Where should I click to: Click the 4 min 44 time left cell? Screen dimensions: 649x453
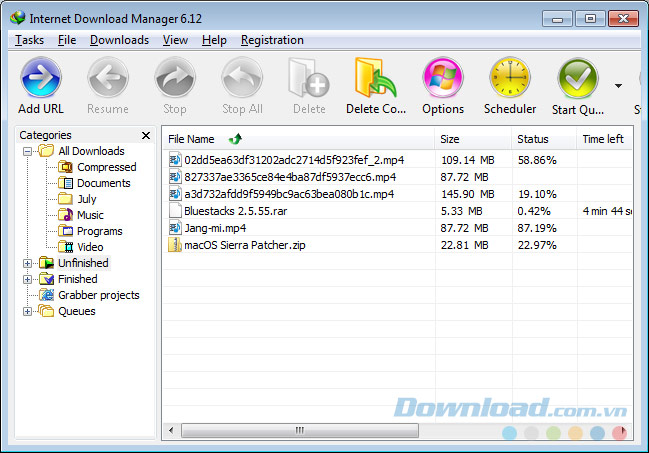tap(607, 211)
